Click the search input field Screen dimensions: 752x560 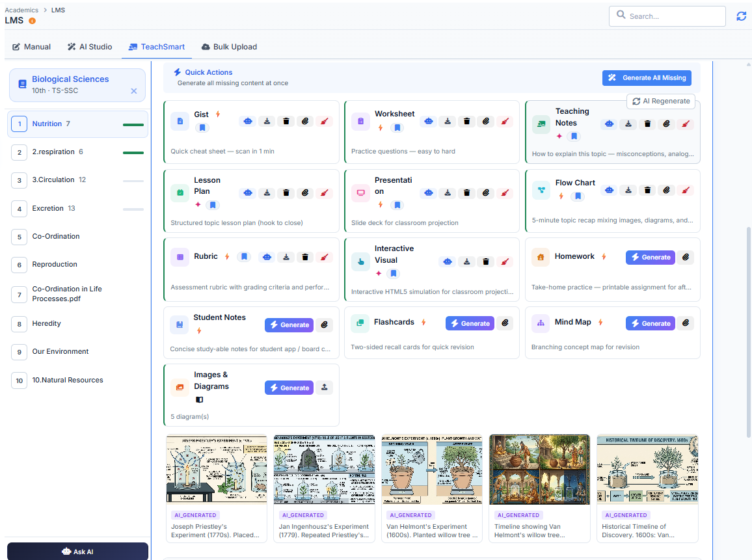click(x=667, y=16)
